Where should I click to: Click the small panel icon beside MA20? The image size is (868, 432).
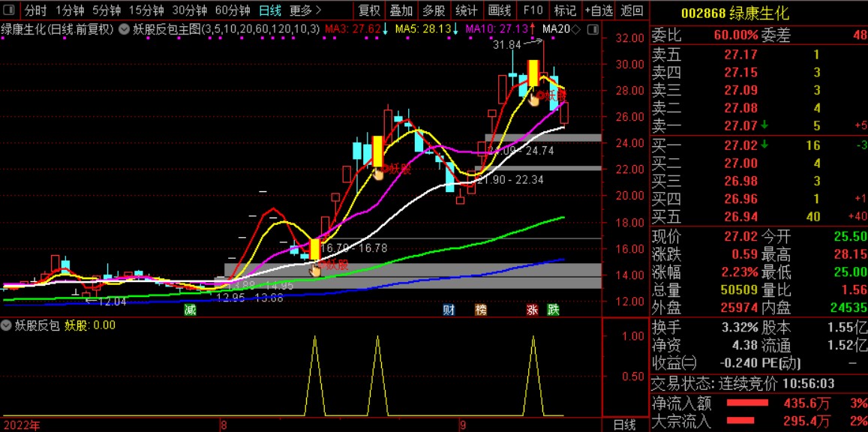[x=591, y=28]
